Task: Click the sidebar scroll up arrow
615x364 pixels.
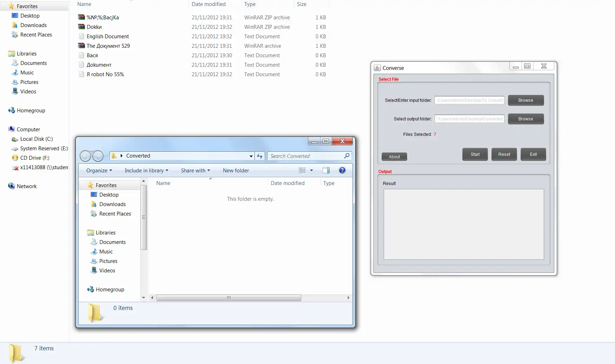Action: [144, 181]
